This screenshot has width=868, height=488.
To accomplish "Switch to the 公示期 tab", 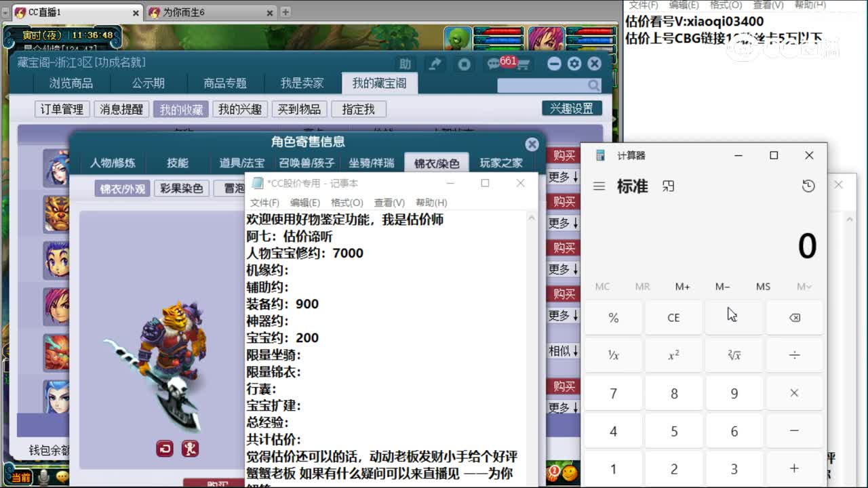I will (148, 83).
